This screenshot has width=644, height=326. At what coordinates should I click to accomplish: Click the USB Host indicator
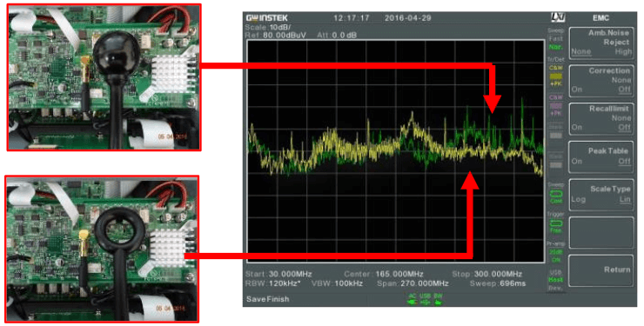pyautogui.click(x=556, y=280)
